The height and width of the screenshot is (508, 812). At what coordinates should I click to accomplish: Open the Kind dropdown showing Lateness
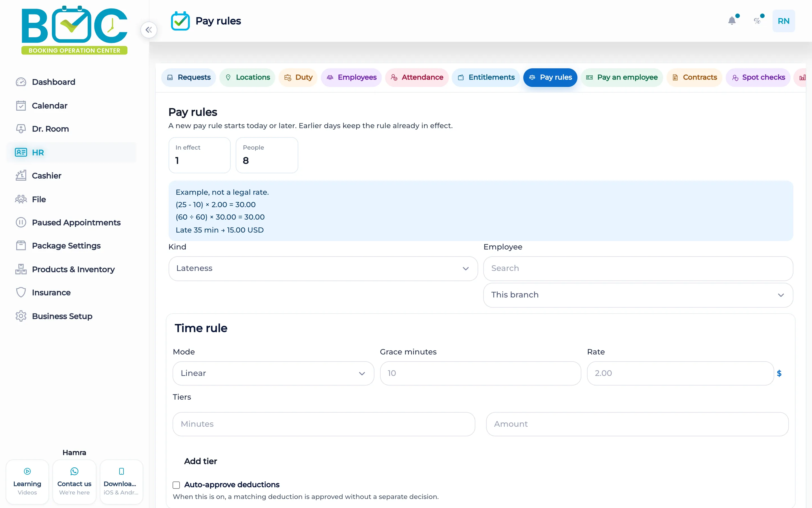(323, 268)
